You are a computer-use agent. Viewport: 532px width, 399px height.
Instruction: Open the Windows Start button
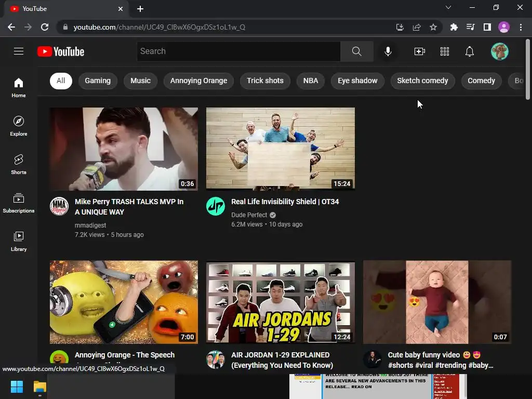point(17,387)
